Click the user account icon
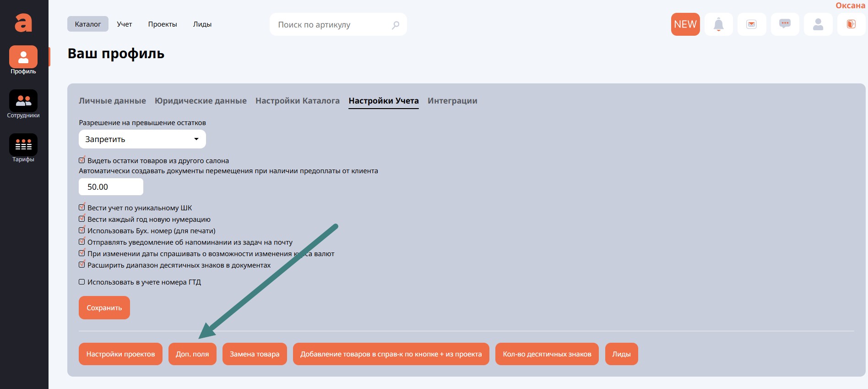The width and height of the screenshot is (868, 389). coord(818,24)
